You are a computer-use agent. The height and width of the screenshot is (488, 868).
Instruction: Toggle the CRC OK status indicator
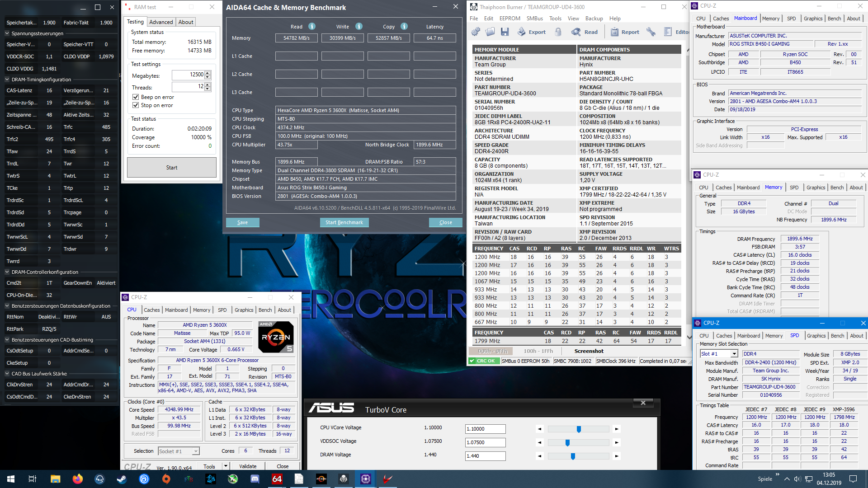[483, 361]
